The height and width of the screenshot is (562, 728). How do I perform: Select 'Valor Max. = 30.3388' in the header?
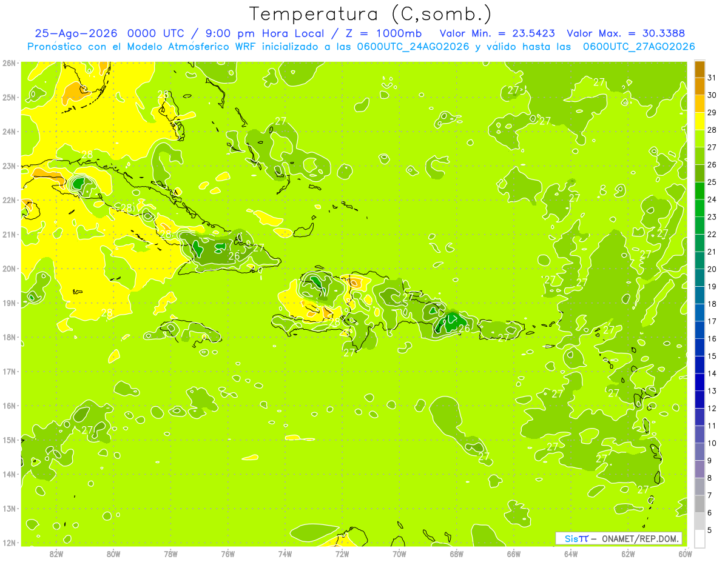(626, 33)
